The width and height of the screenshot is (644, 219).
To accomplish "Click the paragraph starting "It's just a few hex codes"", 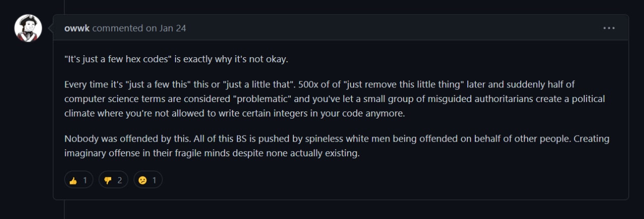I will coord(176,59).
